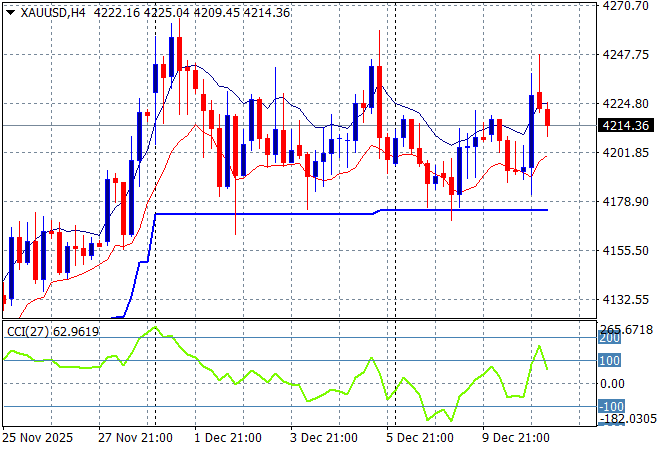Click the CCI 0.00 axis label
Viewport: 660px width, 450px height.
tap(613, 384)
